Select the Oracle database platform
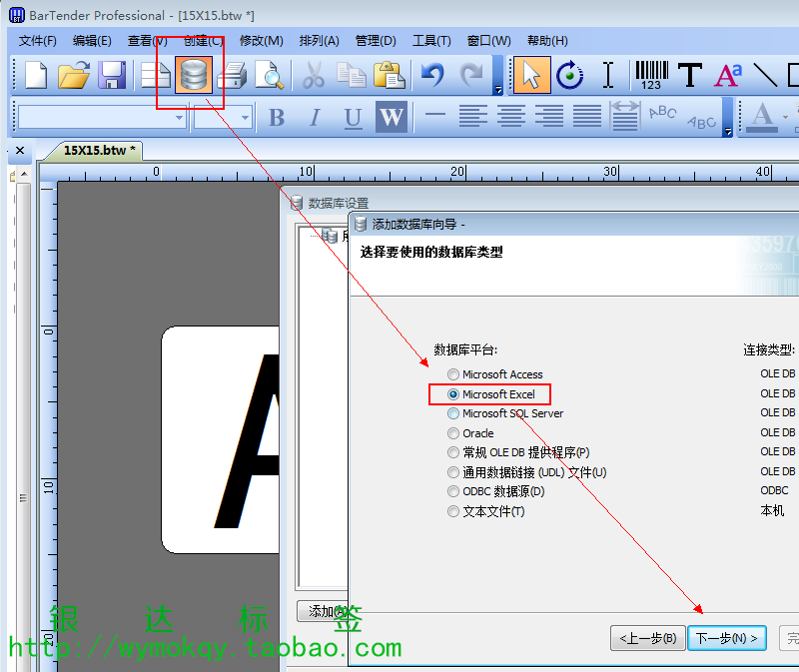The image size is (799, 672). pyautogui.click(x=454, y=433)
